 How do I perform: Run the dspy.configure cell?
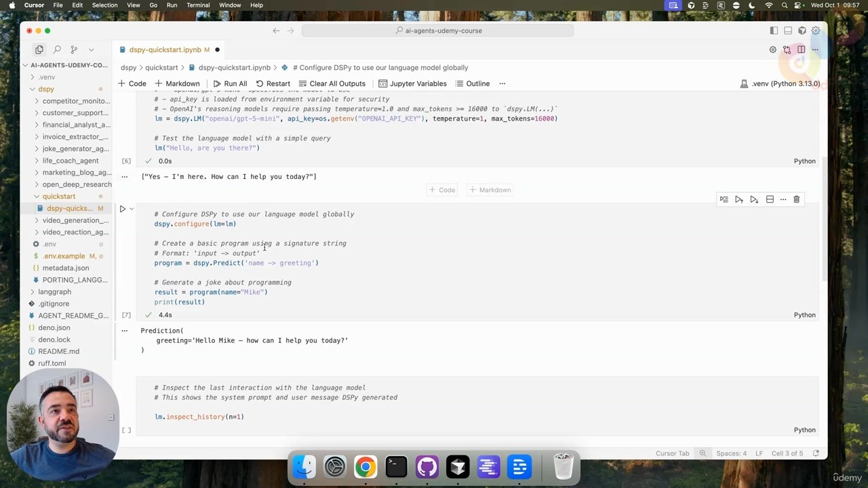[123, 209]
